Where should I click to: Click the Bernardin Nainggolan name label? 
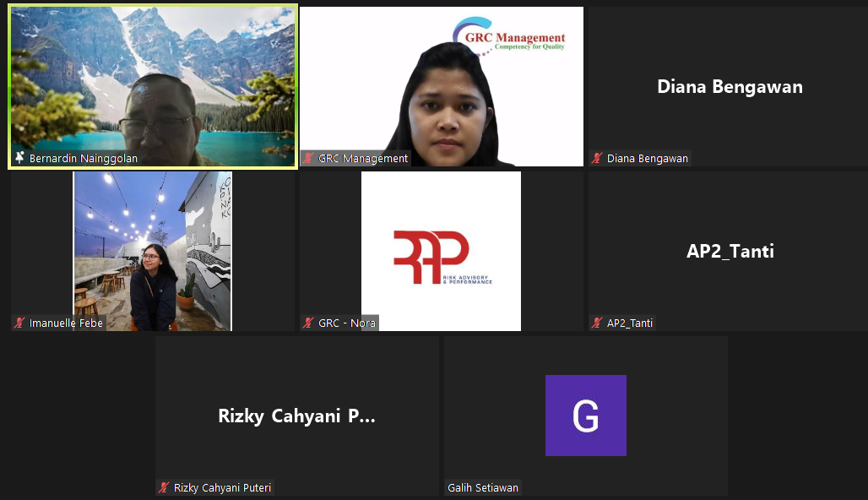tap(83, 158)
